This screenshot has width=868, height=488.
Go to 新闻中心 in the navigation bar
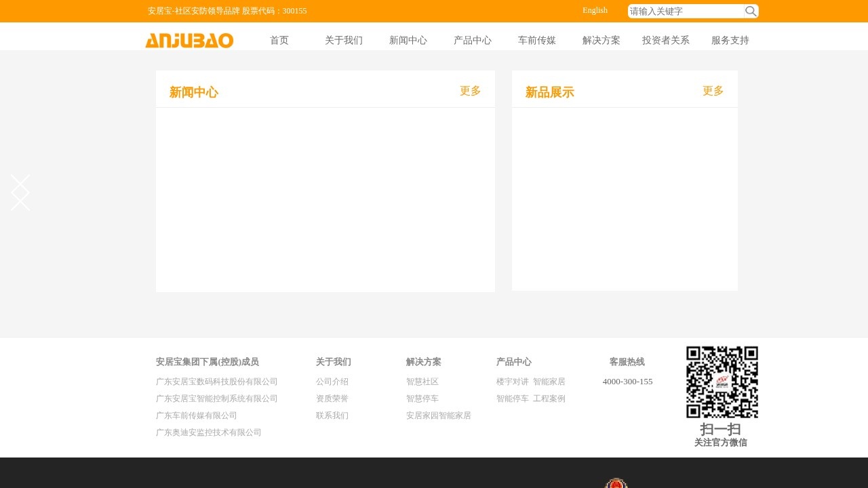pos(408,40)
